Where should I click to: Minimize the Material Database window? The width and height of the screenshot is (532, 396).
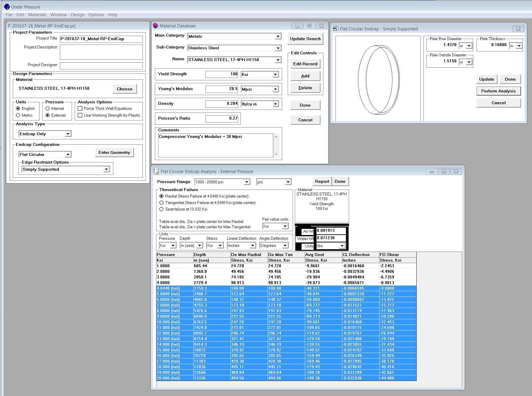[297, 26]
